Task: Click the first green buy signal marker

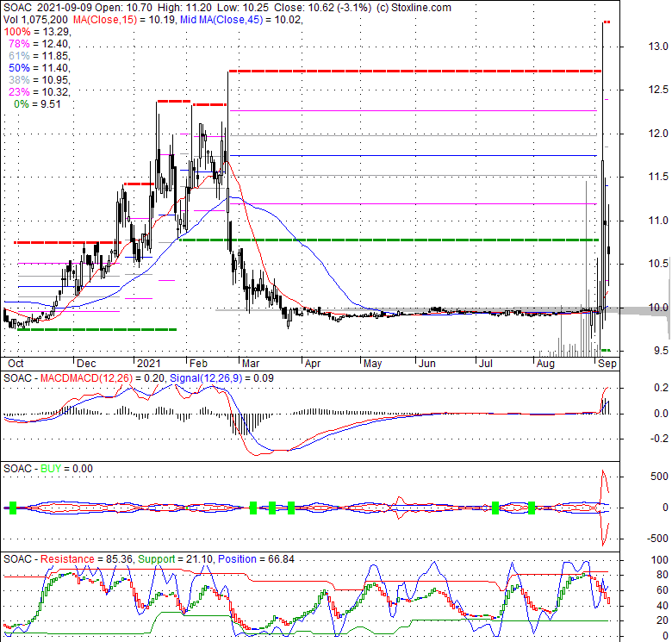Action: coord(13,508)
